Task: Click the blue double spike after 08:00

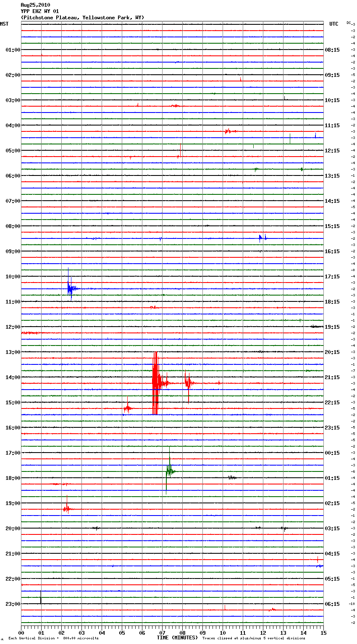Action: coord(262,238)
